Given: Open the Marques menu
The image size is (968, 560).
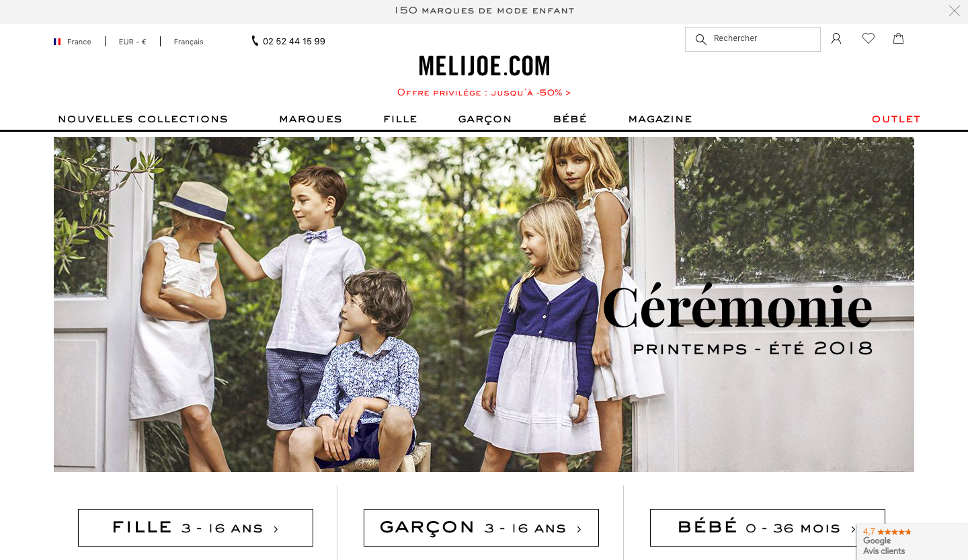Looking at the screenshot, I should tap(311, 119).
